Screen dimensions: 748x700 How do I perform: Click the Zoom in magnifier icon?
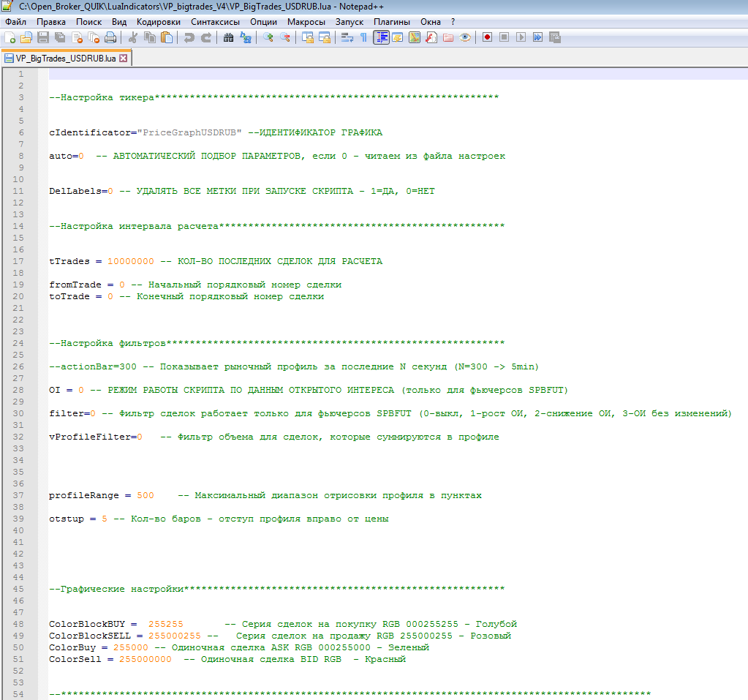click(x=268, y=37)
